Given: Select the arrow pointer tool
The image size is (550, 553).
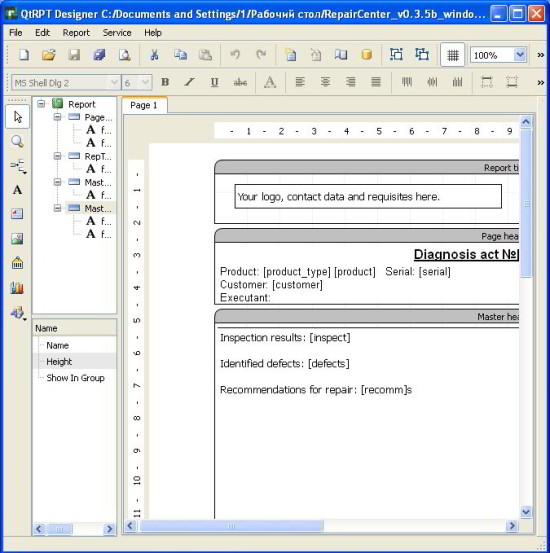Looking at the screenshot, I should coord(18,117).
